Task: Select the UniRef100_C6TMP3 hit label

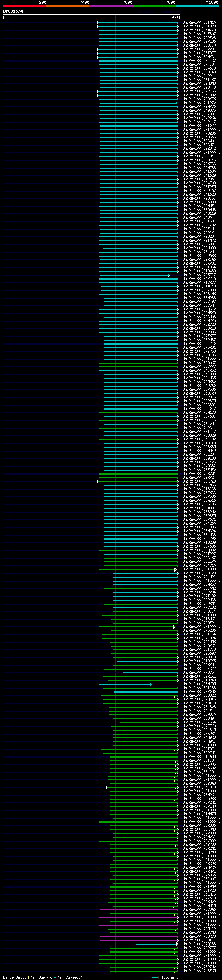Action: 199,26
